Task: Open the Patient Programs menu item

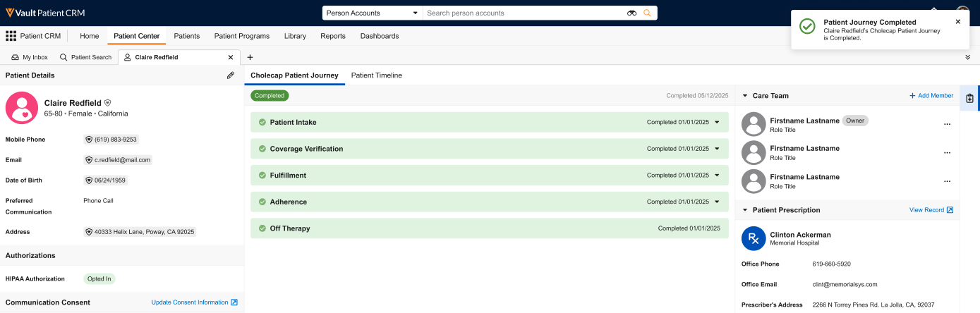Action: (x=241, y=36)
